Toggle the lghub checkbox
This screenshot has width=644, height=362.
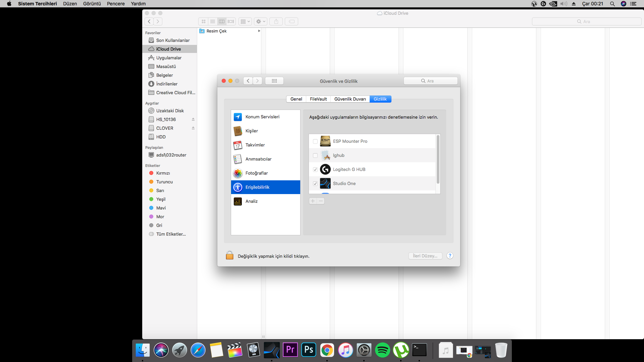coord(315,156)
